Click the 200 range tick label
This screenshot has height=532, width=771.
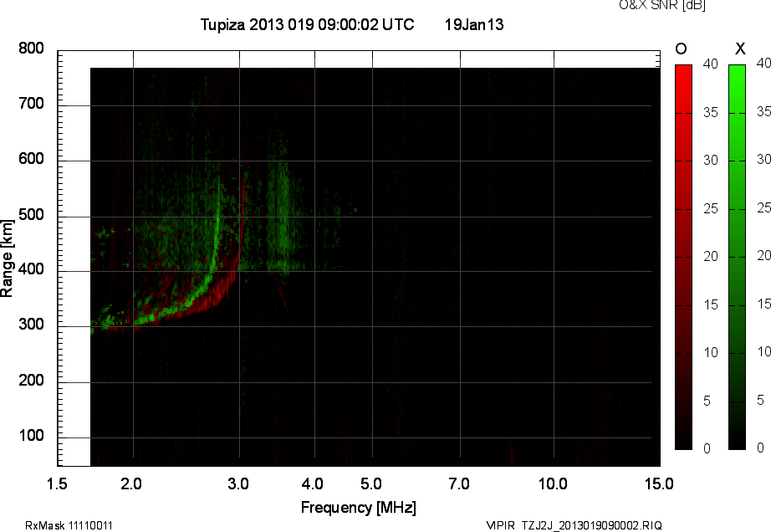click(31, 380)
